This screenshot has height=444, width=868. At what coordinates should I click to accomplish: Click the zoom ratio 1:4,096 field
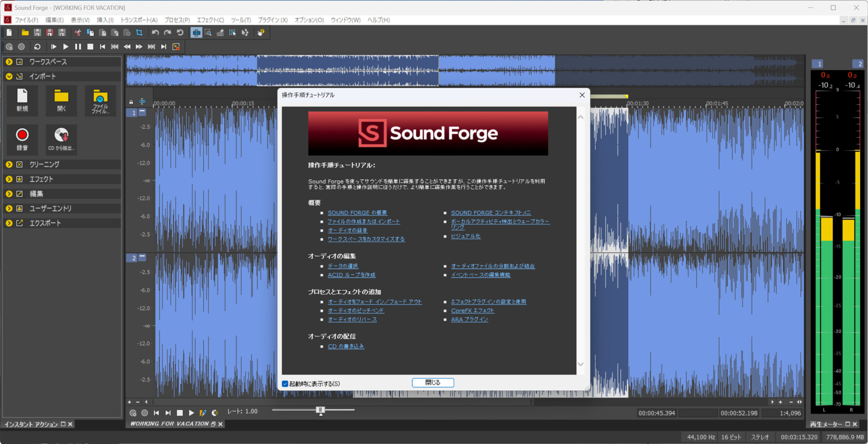pyautogui.click(x=782, y=413)
